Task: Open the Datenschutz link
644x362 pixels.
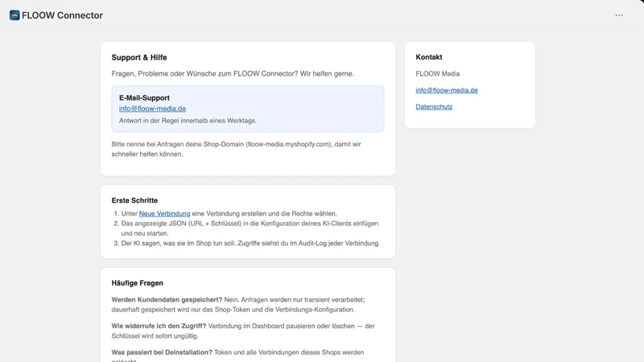Action: point(434,107)
